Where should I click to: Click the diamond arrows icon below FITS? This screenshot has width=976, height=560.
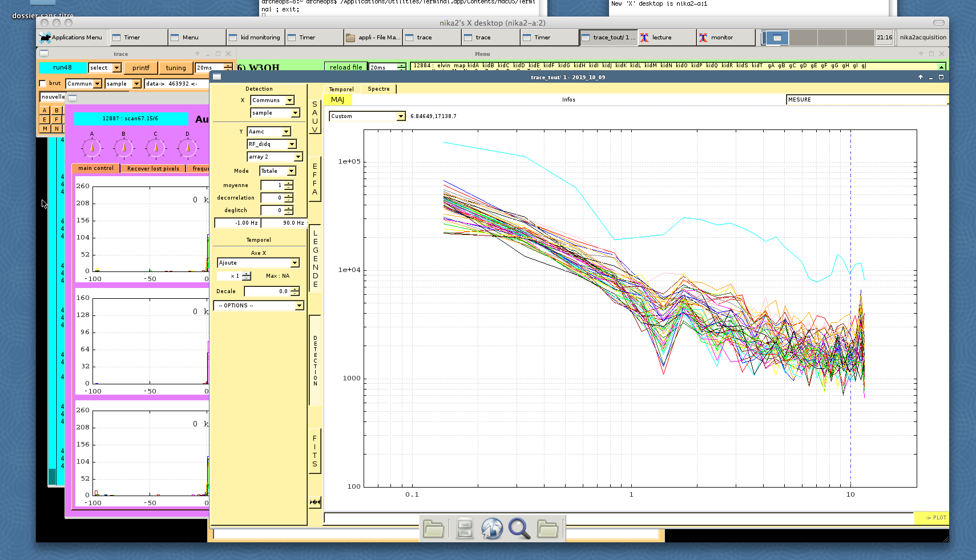(x=315, y=502)
